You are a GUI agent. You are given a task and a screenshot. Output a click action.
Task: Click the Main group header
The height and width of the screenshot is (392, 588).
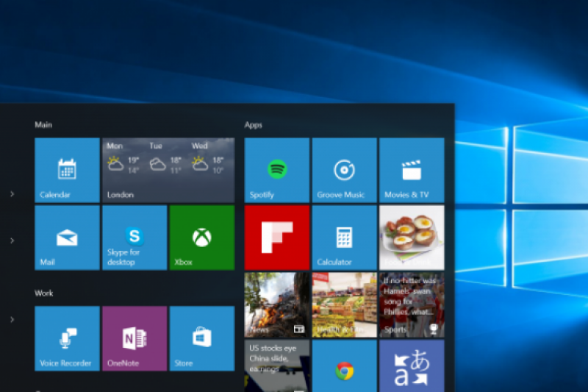[x=43, y=125]
